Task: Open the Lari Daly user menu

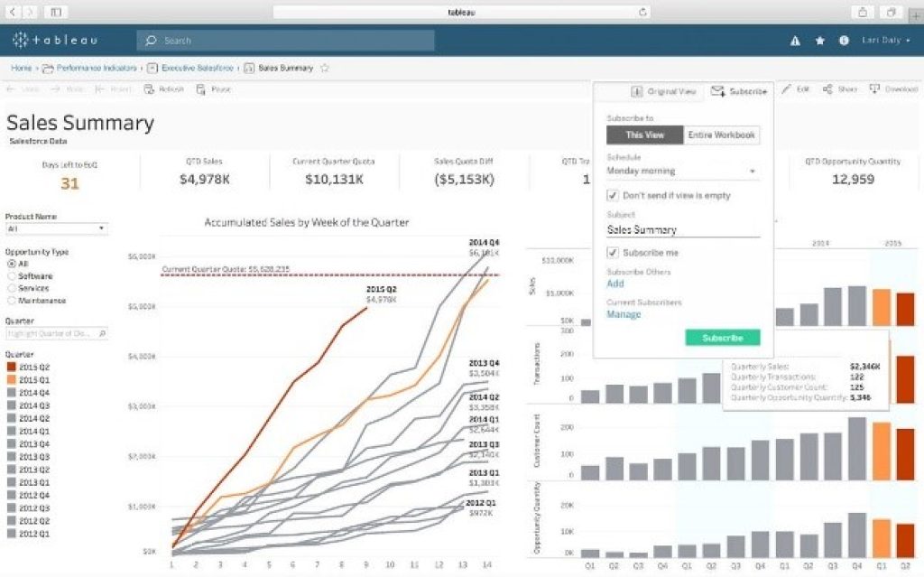Action: (886, 40)
